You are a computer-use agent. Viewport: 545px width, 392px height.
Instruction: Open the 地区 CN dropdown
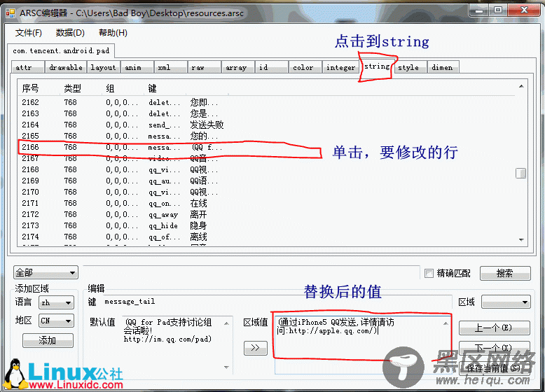(56, 321)
